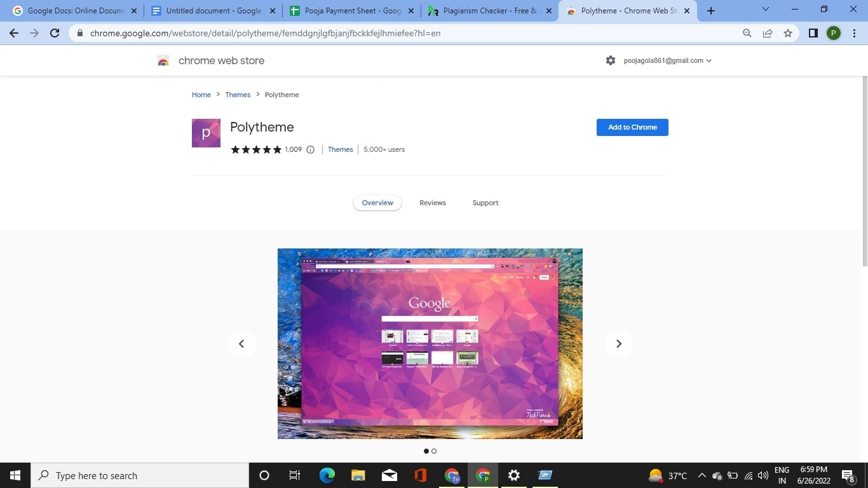This screenshot has height=488, width=868.
Task: Click the ENG IN language indicator
Action: pos(782,475)
